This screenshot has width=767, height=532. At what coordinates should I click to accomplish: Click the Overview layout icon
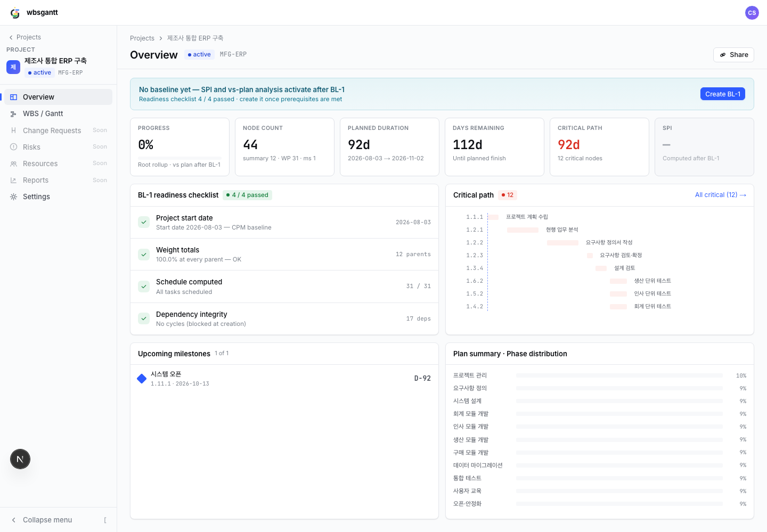pyautogui.click(x=14, y=97)
